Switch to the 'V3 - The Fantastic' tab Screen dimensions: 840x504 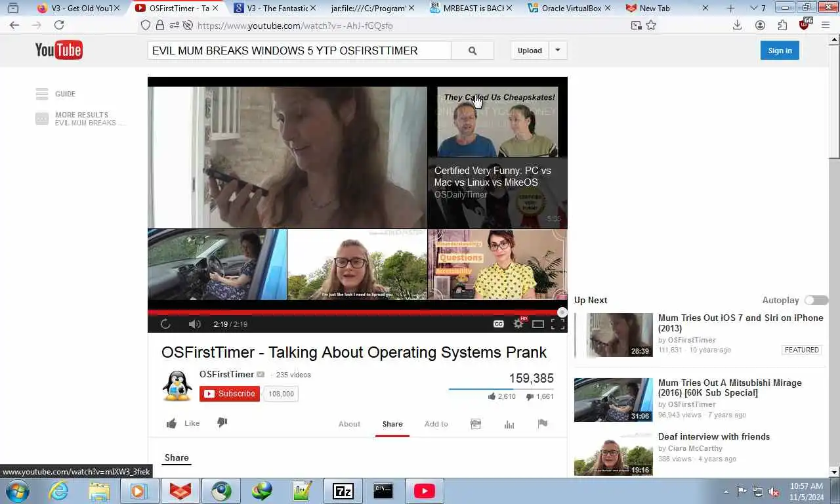tap(276, 8)
